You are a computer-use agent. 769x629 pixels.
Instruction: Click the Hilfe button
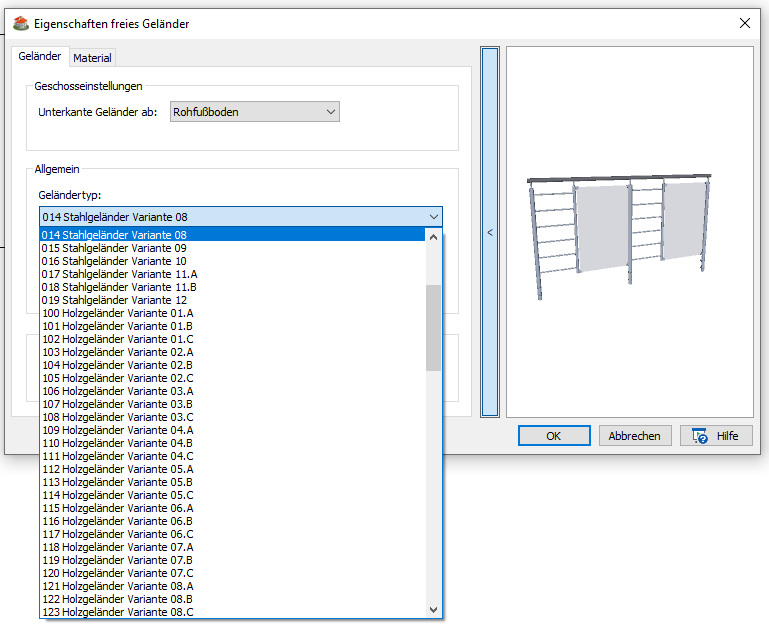pos(715,436)
